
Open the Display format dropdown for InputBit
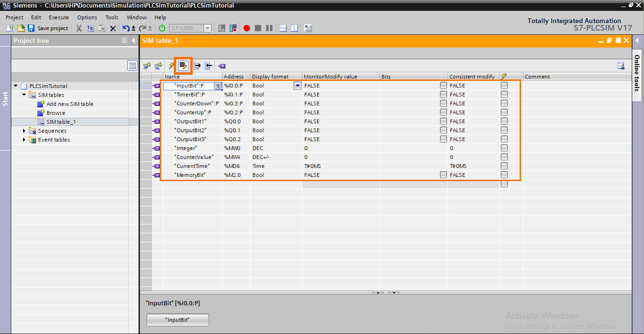pos(297,86)
